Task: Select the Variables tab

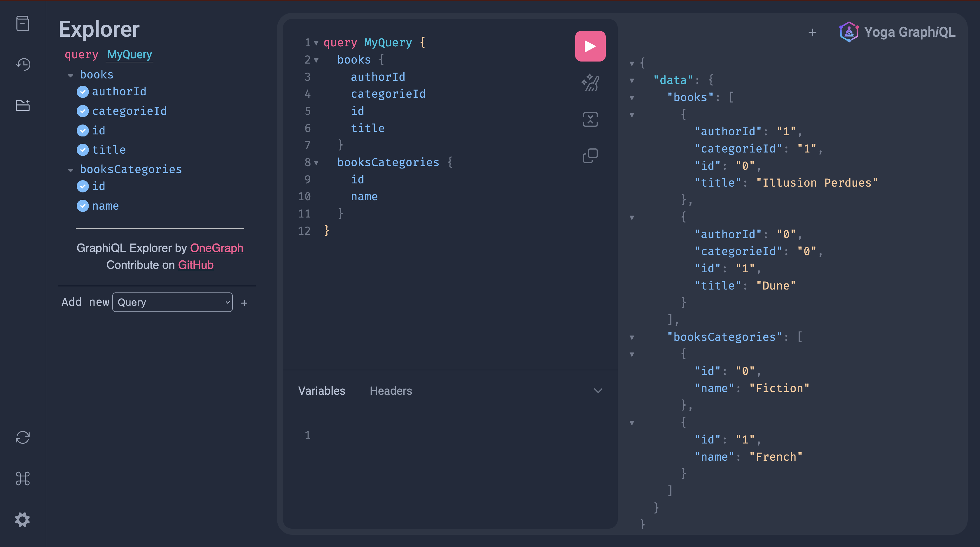Action: coord(321,391)
